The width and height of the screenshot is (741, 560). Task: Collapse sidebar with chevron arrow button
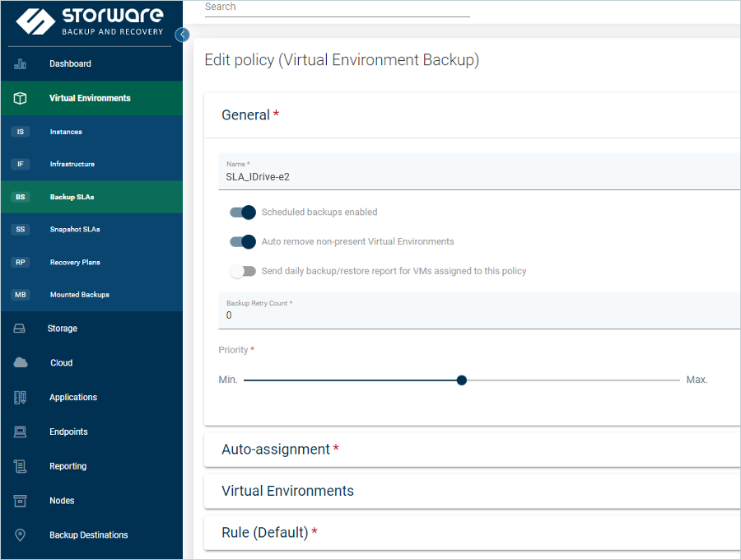pyautogui.click(x=182, y=35)
